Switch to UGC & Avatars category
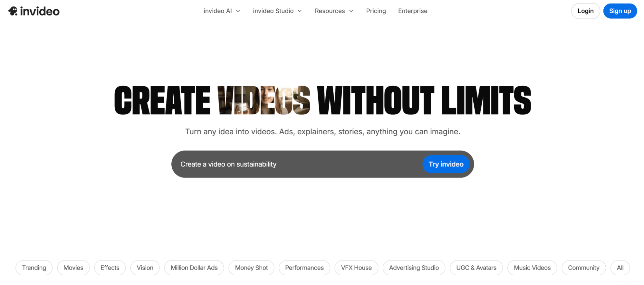 476,268
